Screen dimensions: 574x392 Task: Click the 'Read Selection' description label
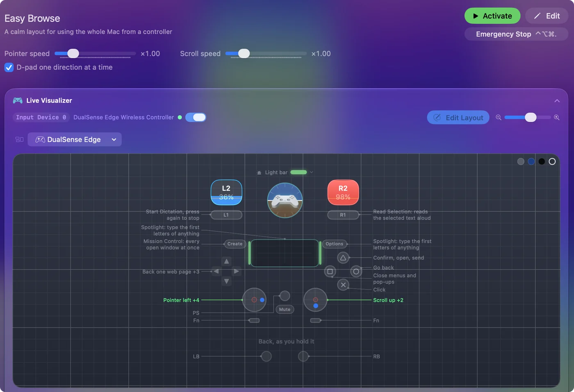(402, 215)
